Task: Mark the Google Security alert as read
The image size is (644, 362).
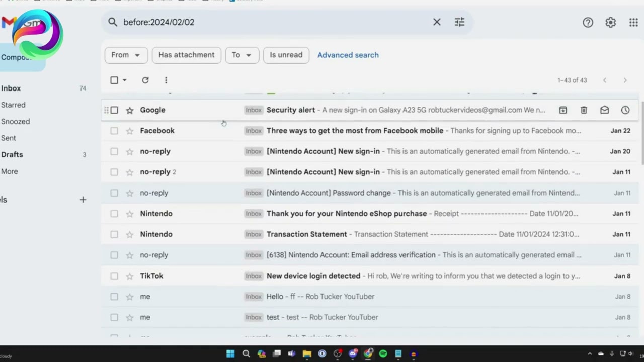Action: pyautogui.click(x=604, y=110)
